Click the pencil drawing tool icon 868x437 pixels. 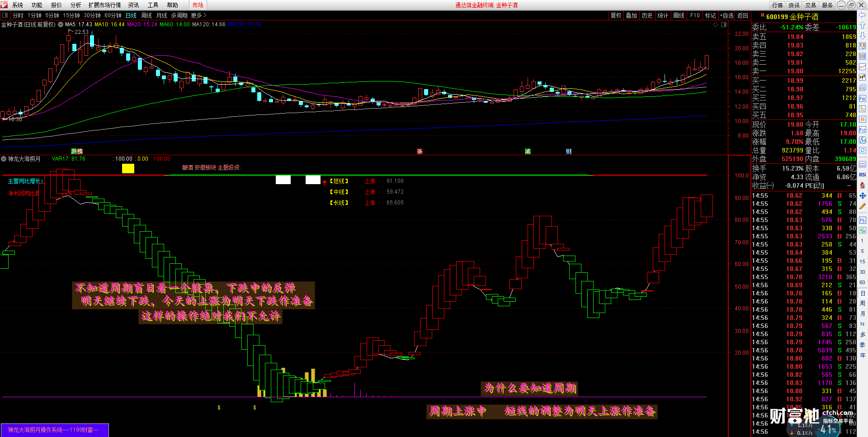tap(863, 206)
